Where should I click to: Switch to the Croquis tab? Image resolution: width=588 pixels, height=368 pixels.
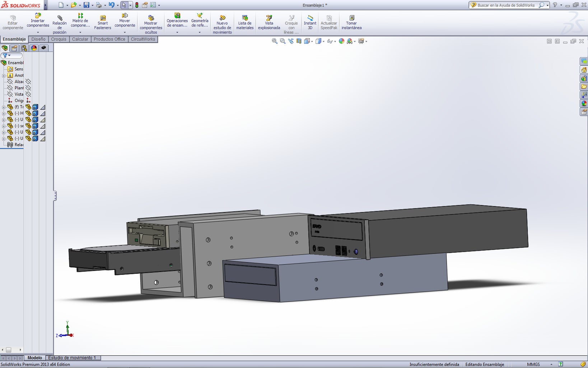click(59, 39)
